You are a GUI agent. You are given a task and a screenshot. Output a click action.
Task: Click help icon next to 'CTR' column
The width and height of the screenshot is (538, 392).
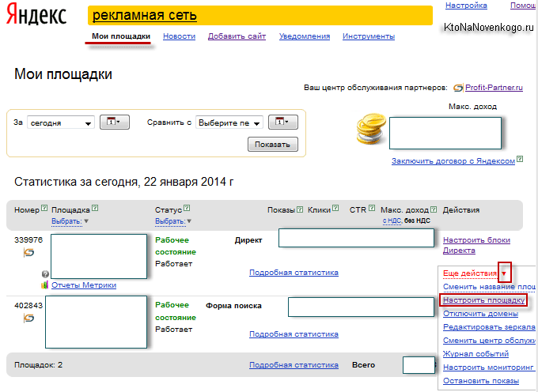pyautogui.click(x=372, y=208)
